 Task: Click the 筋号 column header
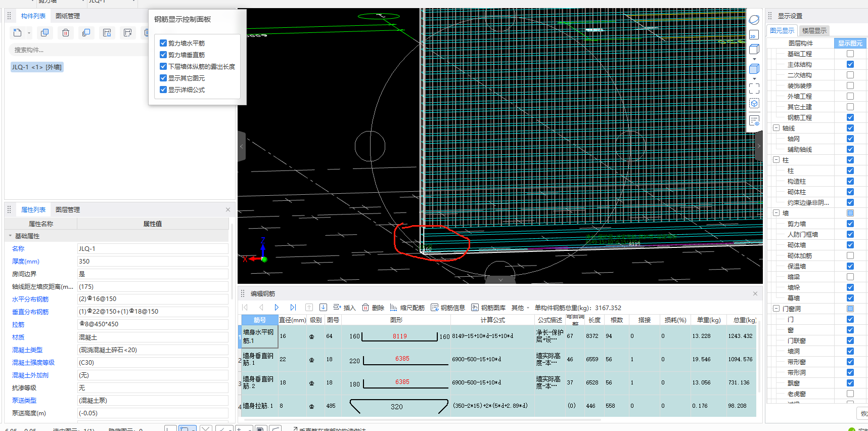point(260,320)
